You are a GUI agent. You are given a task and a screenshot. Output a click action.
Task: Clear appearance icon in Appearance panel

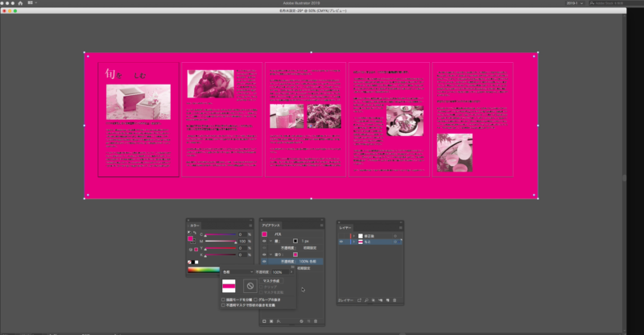click(301, 321)
